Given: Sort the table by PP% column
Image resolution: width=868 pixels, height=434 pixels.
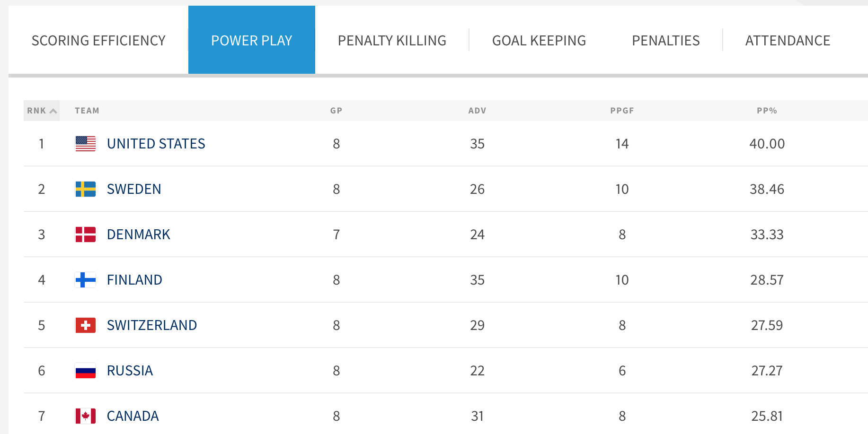Looking at the screenshot, I should [767, 111].
